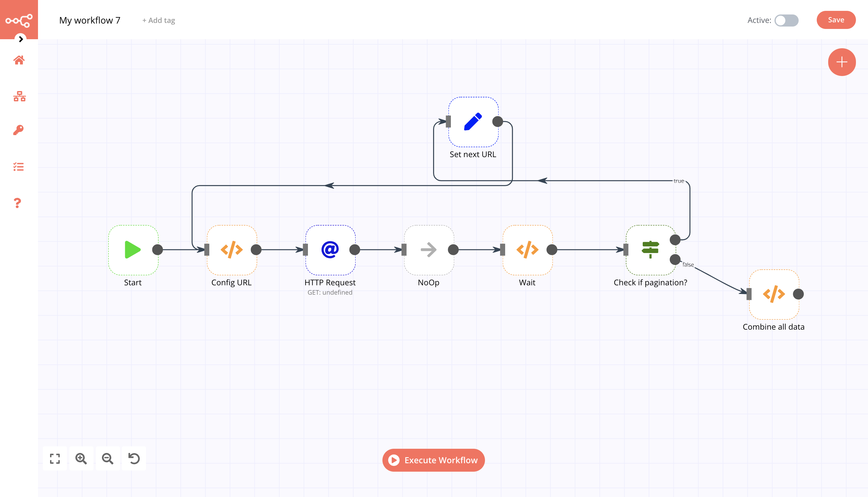Select the Set next URL pencil node
Image resolution: width=868 pixels, height=497 pixels.
(x=473, y=122)
